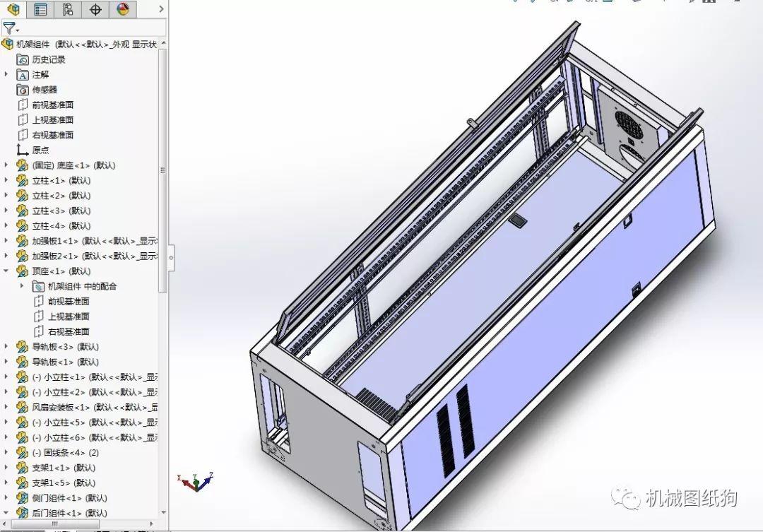Expand the 机架组件 中的配合 mates group

(x=20, y=286)
